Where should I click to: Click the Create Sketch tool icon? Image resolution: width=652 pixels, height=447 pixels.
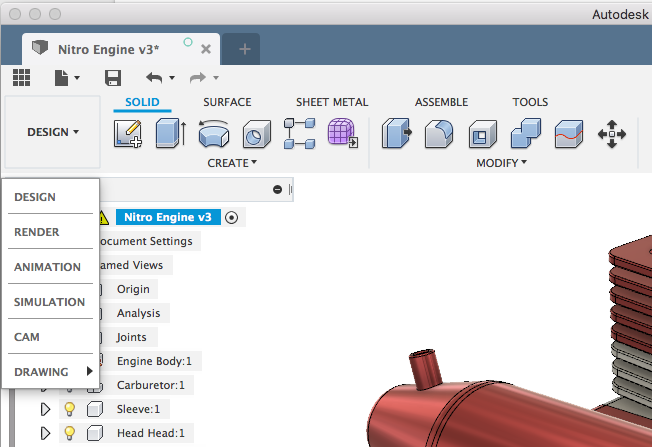pyautogui.click(x=128, y=134)
